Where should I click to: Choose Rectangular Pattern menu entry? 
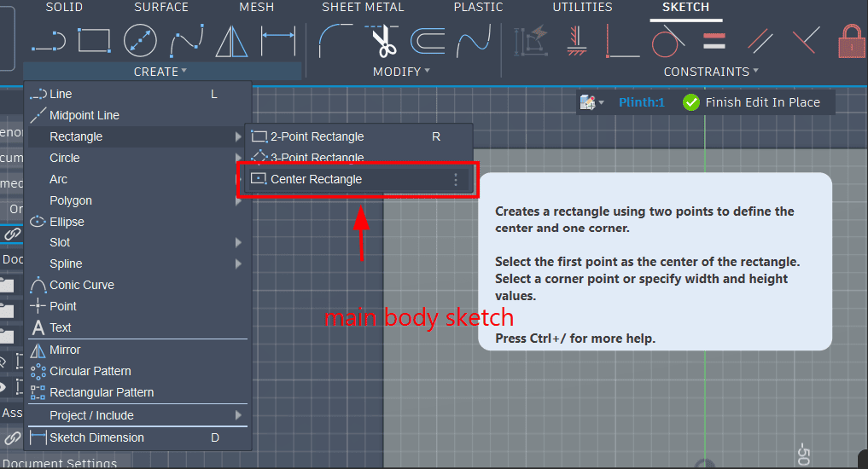tap(138, 392)
